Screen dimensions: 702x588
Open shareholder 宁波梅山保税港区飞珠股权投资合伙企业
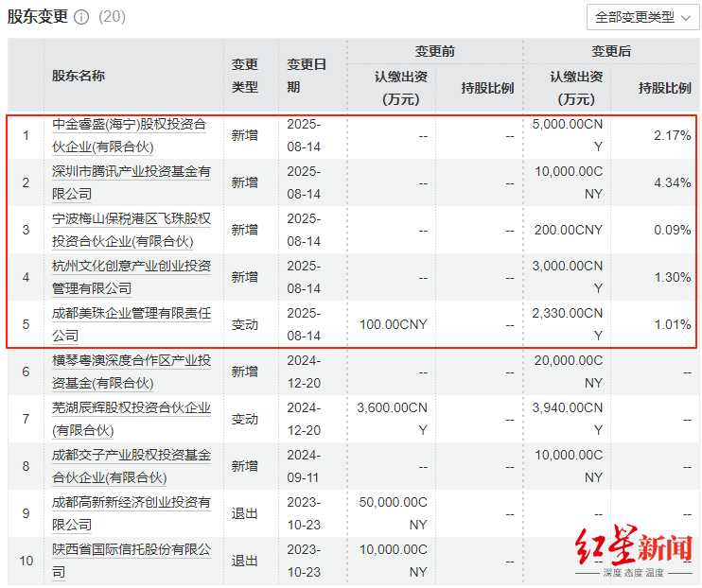point(132,230)
